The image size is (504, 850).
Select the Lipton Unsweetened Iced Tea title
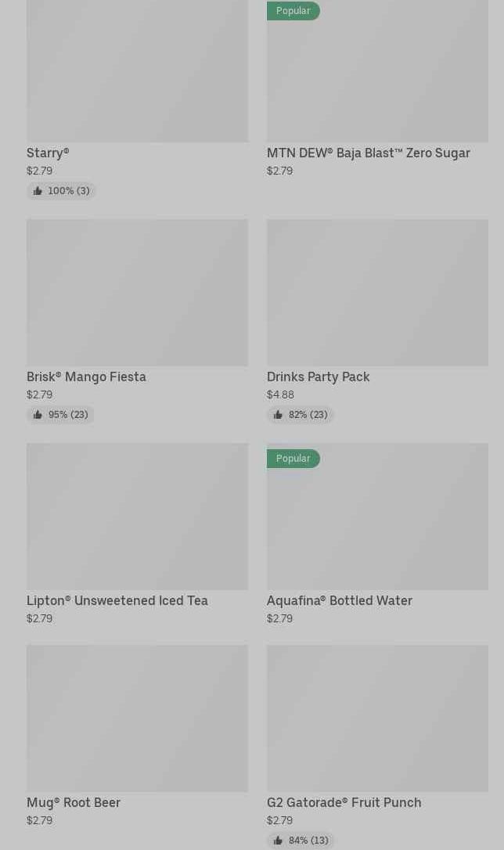tap(117, 600)
